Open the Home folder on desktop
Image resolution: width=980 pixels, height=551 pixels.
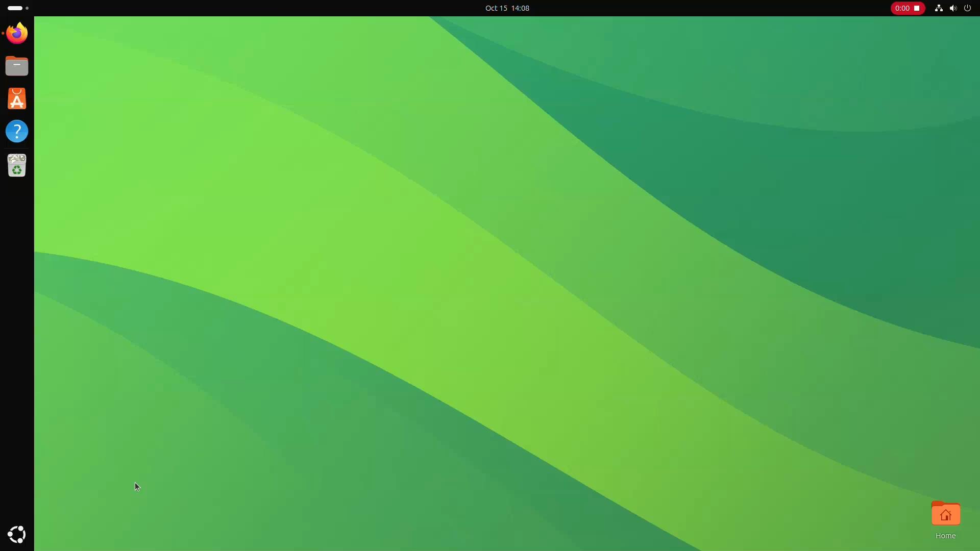(945, 520)
